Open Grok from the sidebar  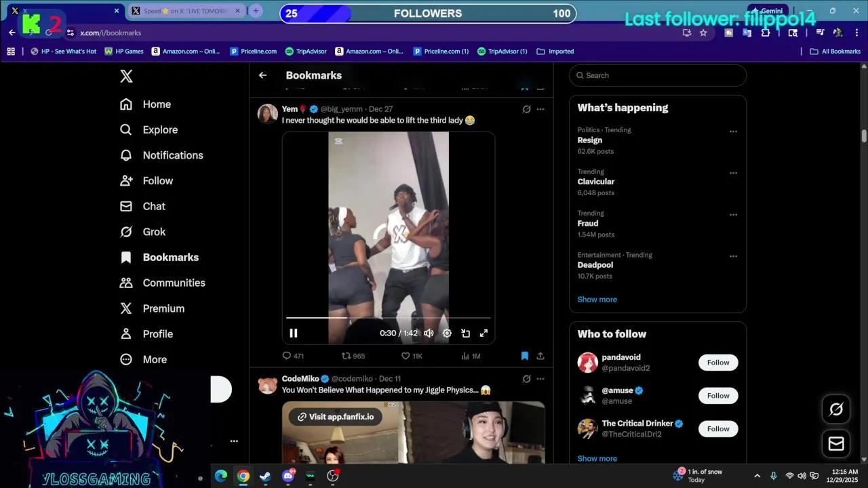point(142,232)
